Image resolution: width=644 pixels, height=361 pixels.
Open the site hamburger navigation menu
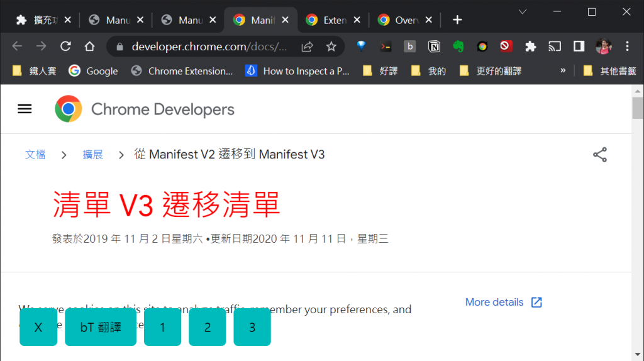pos(25,109)
